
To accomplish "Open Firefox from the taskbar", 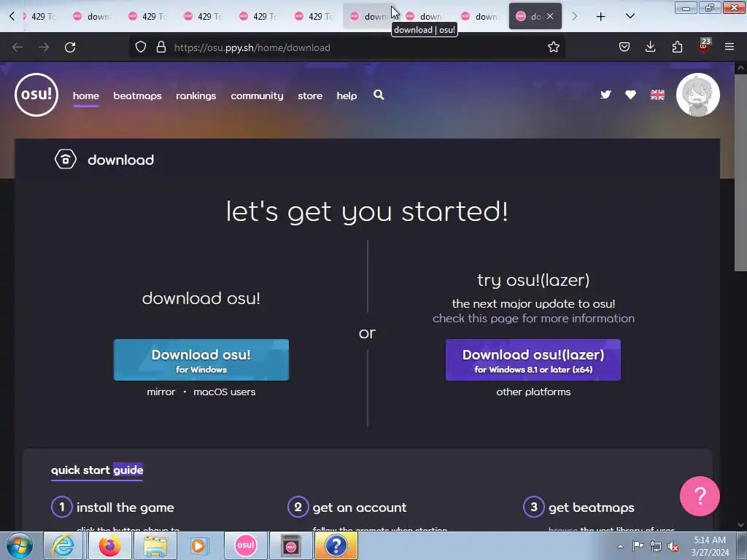I will coord(109,545).
